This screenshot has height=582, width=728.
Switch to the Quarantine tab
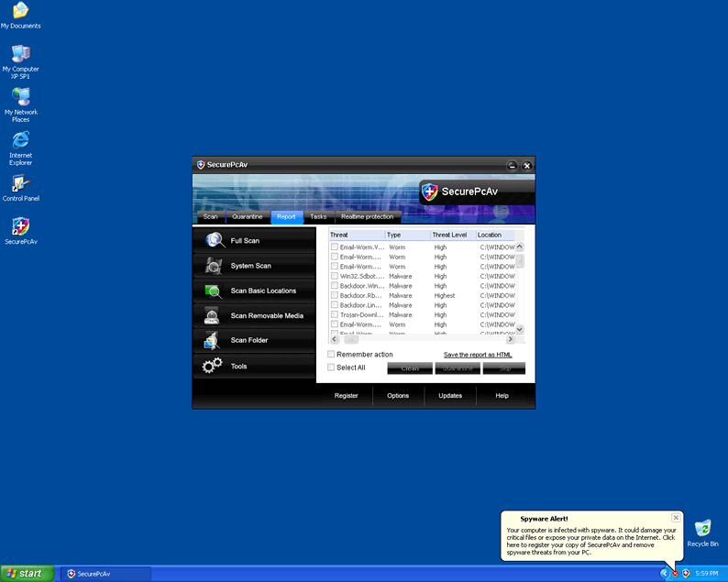[248, 217]
